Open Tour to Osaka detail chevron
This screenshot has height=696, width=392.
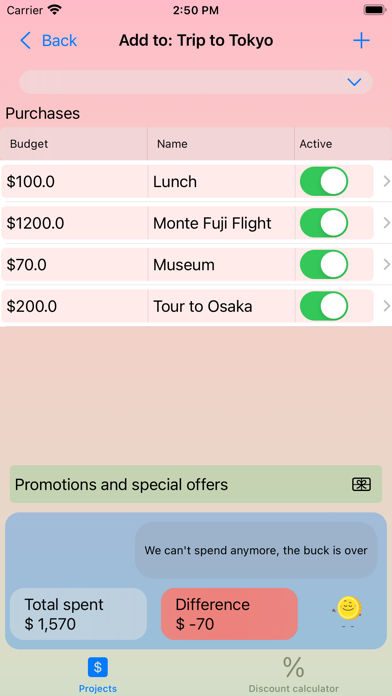click(x=387, y=306)
